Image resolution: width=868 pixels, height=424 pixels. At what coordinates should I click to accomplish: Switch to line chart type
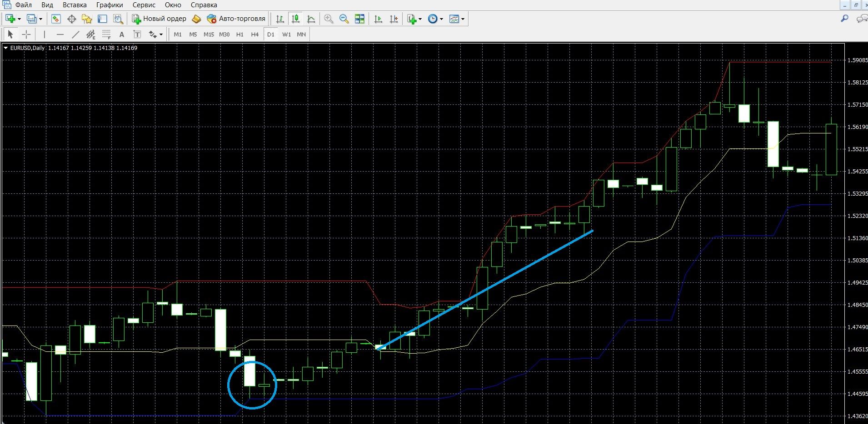pyautogui.click(x=311, y=19)
